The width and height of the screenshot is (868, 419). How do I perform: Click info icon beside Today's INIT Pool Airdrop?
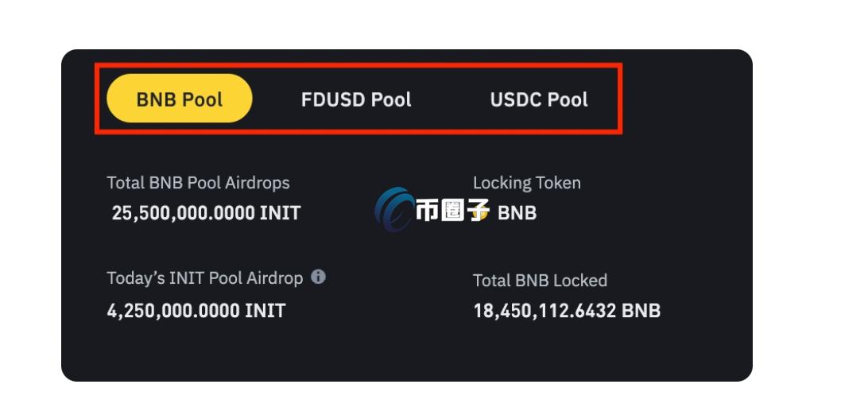(x=318, y=277)
